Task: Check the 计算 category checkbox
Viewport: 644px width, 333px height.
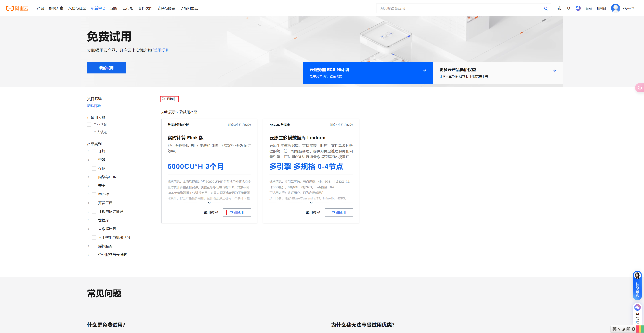Action: 94,151
